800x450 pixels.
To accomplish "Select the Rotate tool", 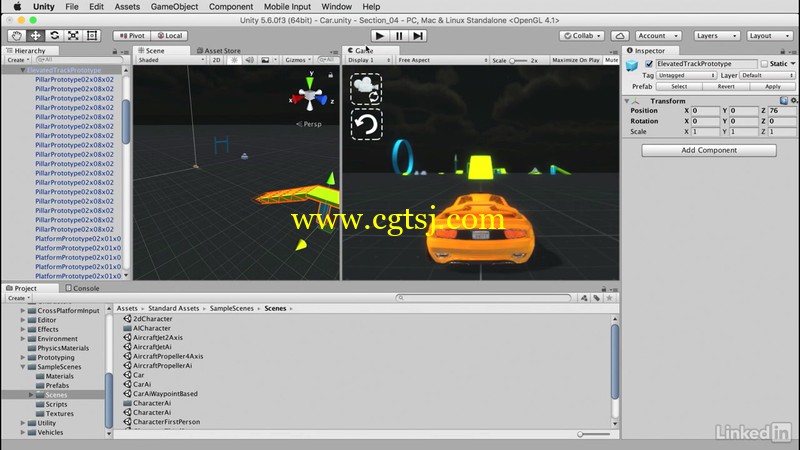I will point(55,36).
